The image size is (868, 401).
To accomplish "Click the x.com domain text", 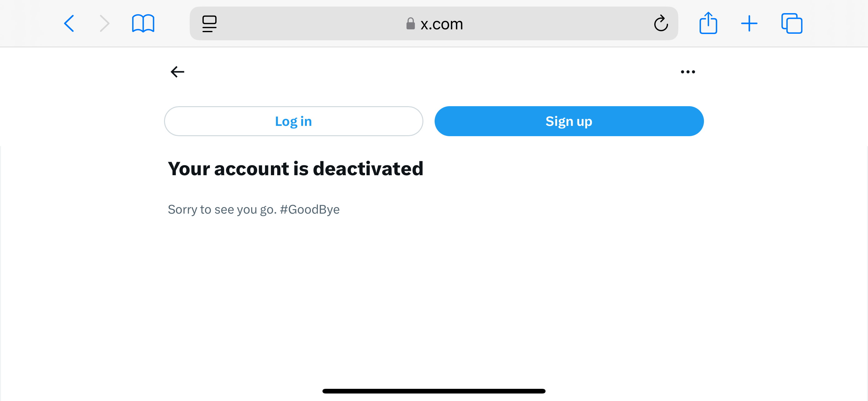I will click(x=441, y=24).
